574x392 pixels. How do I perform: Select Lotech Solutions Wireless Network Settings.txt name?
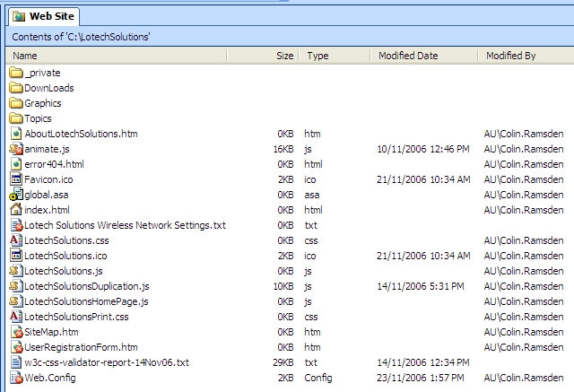click(125, 225)
